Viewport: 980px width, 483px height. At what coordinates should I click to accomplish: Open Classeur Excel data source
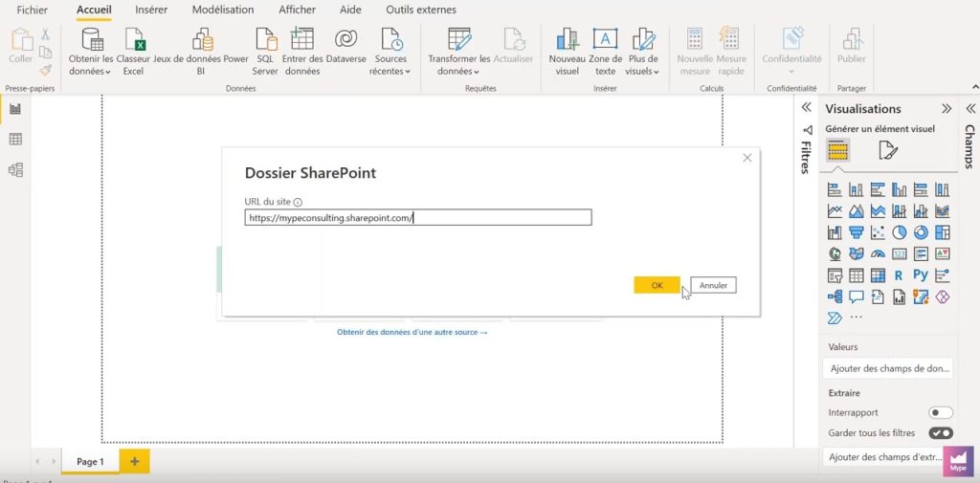coord(133,52)
